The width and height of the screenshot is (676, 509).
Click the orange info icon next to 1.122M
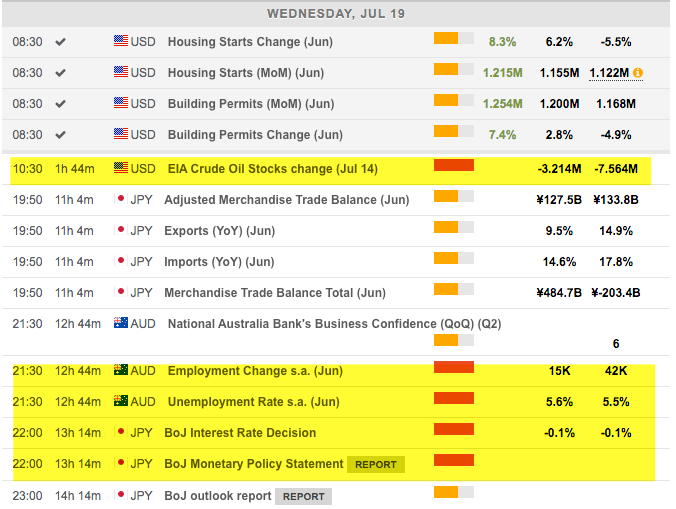point(638,73)
